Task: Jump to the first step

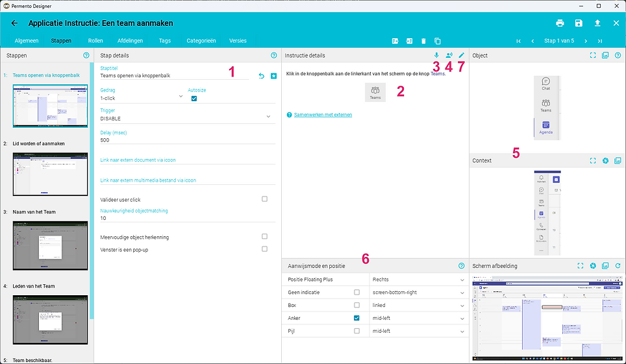Action: coord(519,41)
